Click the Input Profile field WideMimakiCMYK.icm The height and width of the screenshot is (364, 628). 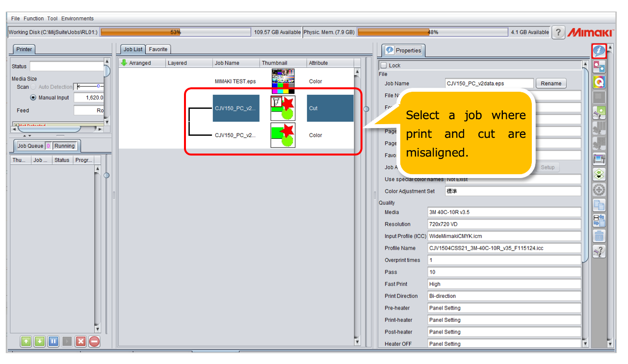pos(504,236)
